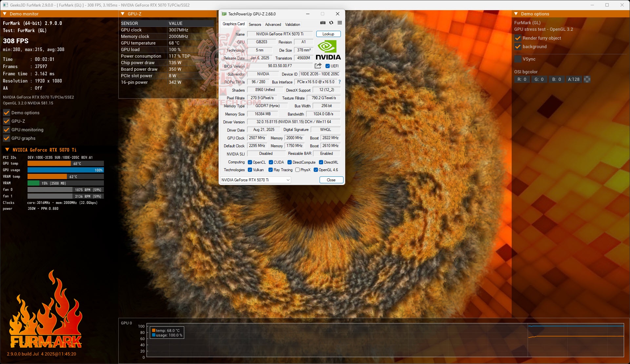Click the Lookup button

(x=328, y=34)
